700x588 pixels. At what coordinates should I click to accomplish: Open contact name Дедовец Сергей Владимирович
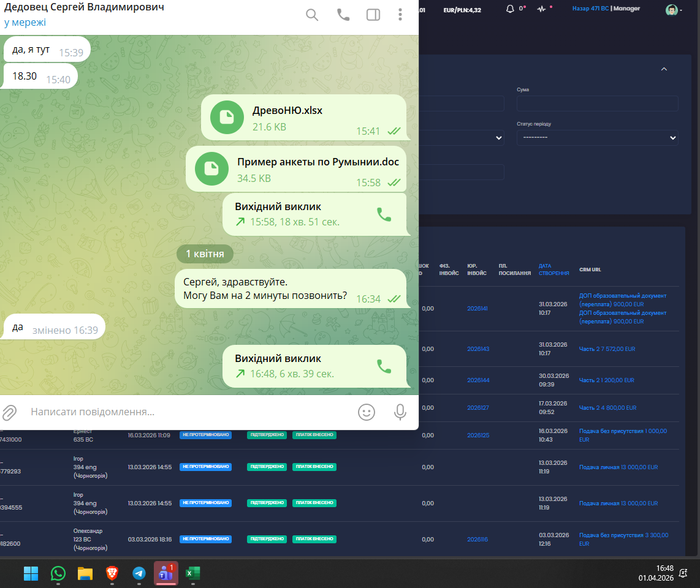tap(84, 7)
